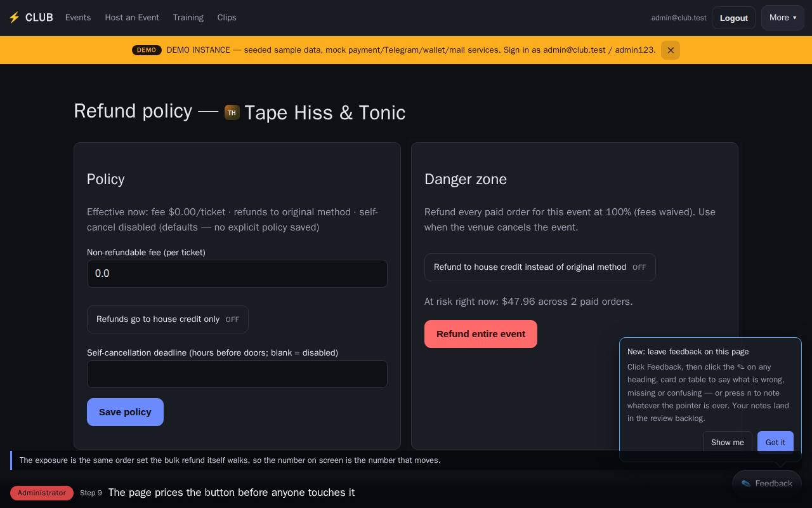Click the Policy heading
The image size is (812, 508).
tap(106, 179)
